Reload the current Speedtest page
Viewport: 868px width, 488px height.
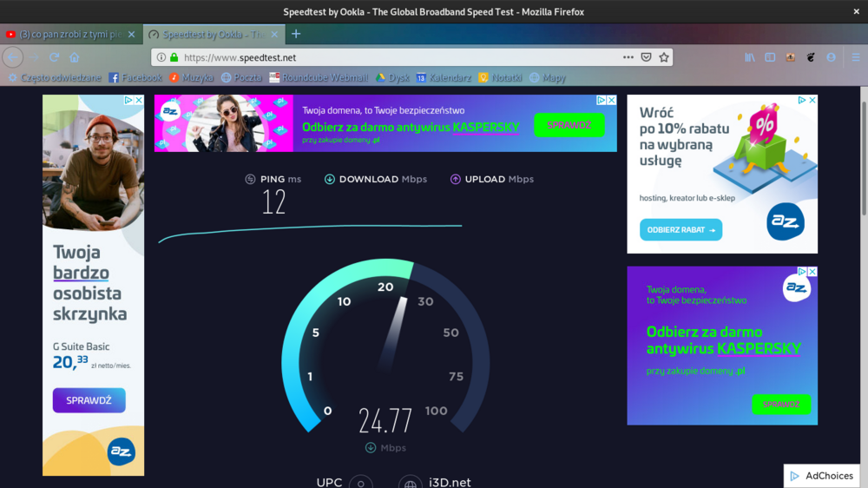pyautogui.click(x=54, y=57)
